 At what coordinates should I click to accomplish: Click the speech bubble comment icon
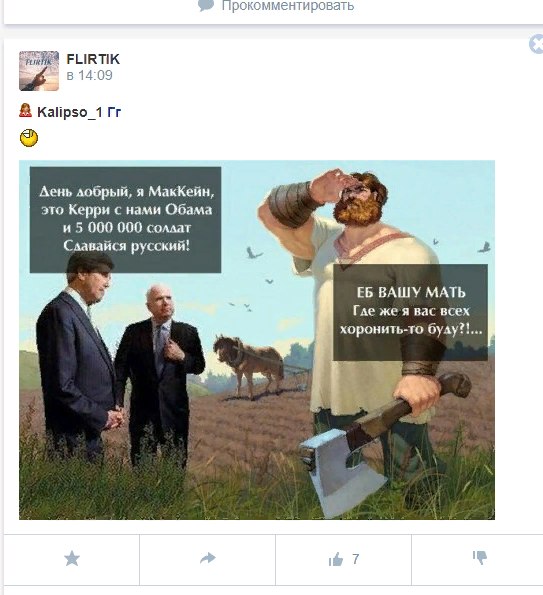pyautogui.click(x=206, y=5)
